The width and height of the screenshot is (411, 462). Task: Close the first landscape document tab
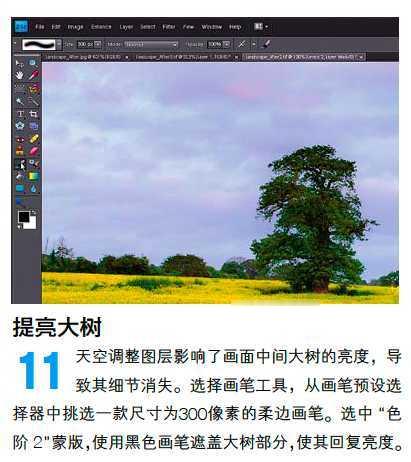127,58
